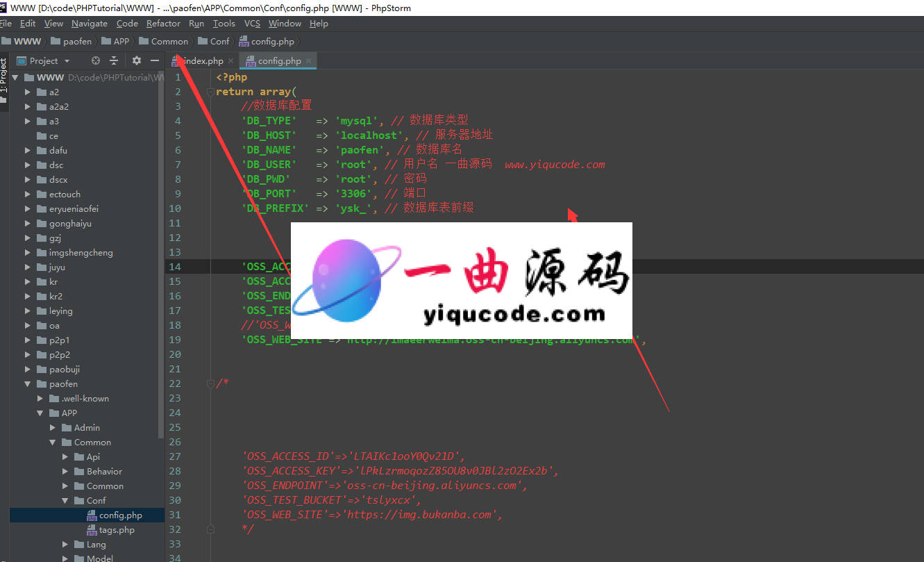Collapse the APP folder
924x562 pixels.
[40, 413]
